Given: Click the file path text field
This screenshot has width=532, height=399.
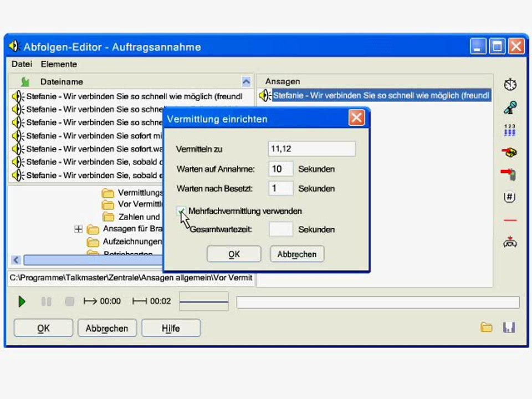Looking at the screenshot, I should [131, 278].
